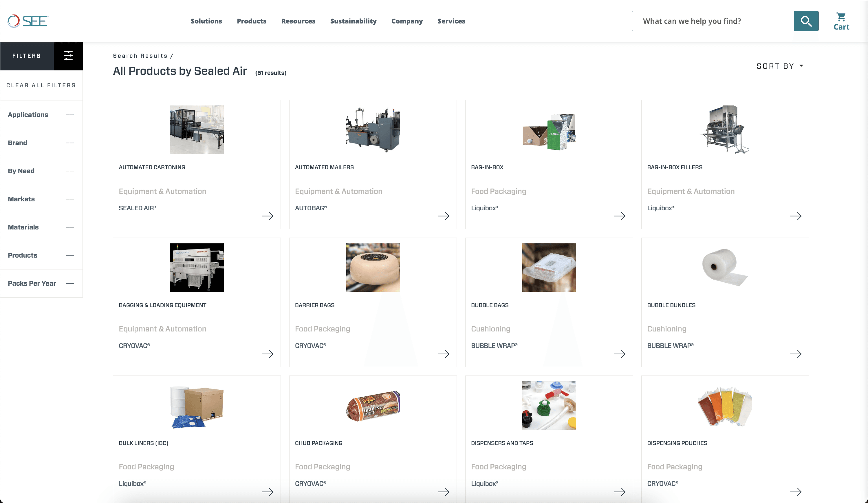This screenshot has width=868, height=503.
Task: Click the SEE logo
Action: pyautogui.click(x=28, y=21)
